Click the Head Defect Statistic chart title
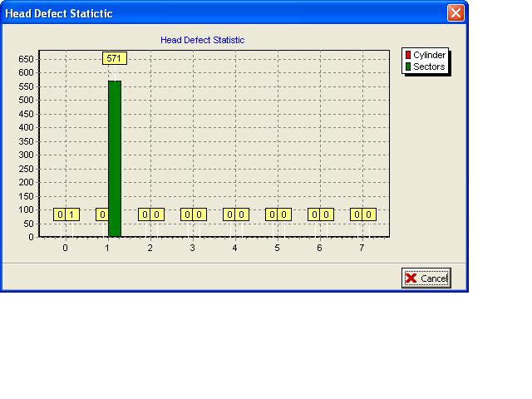Screen dimensions: 532x399 click(x=203, y=40)
